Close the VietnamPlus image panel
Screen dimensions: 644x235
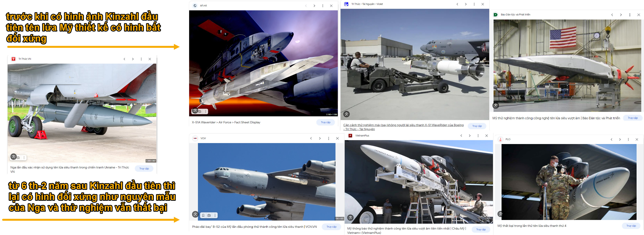(x=487, y=136)
